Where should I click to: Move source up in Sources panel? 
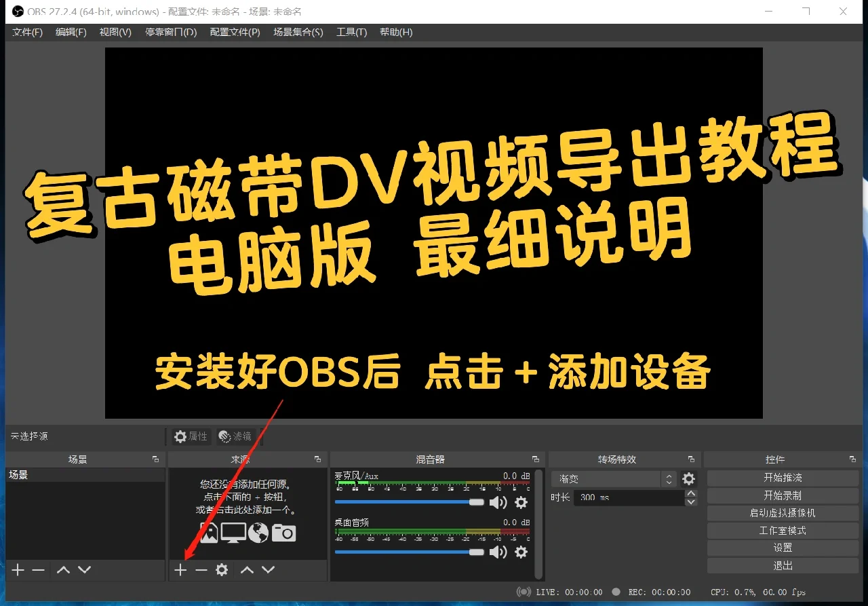click(x=247, y=570)
